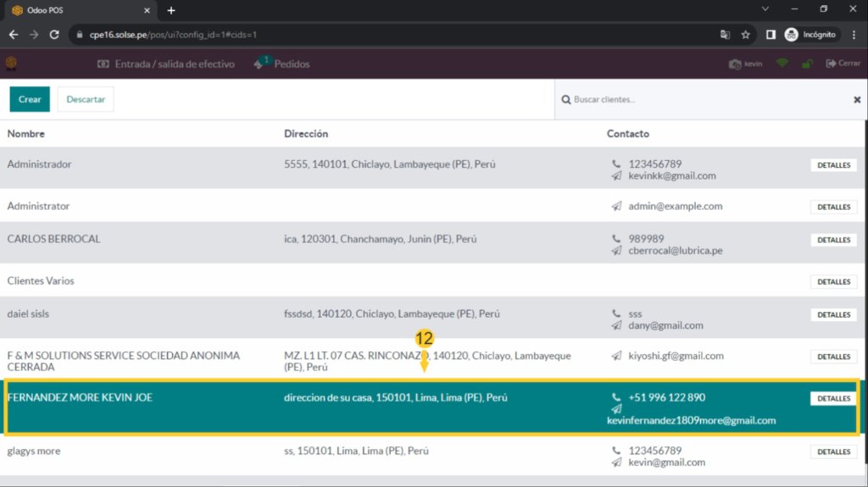
Task: Click the kevin cashier user icon
Action: [x=745, y=64]
